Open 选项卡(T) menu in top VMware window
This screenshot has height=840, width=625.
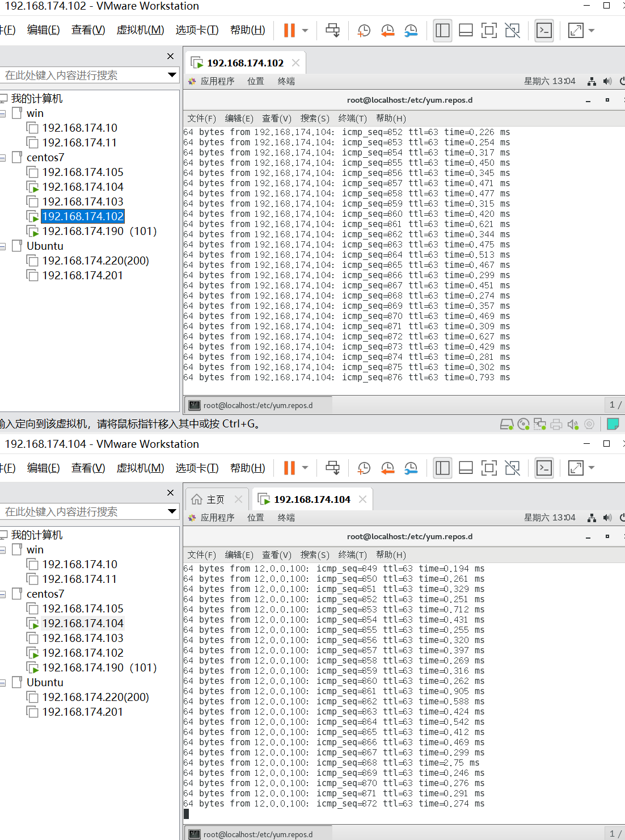click(197, 30)
